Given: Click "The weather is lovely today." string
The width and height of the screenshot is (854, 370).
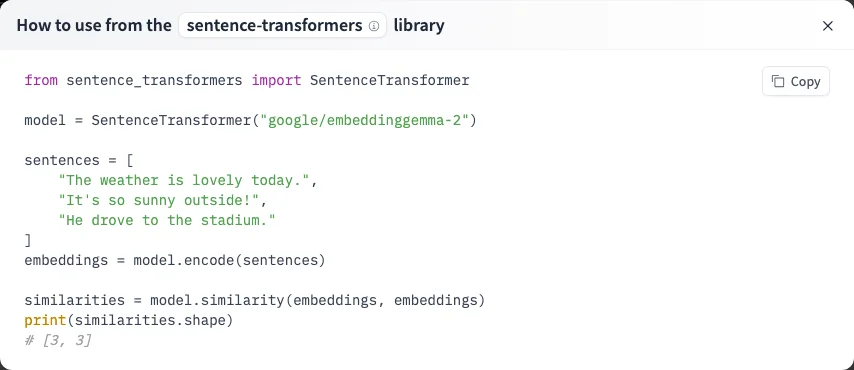Looking at the screenshot, I should [184, 180].
